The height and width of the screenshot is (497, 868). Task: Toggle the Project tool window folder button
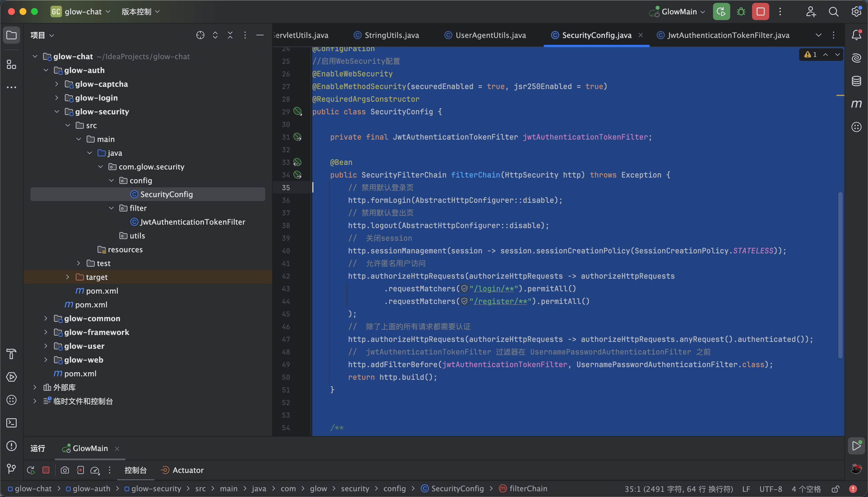point(11,35)
